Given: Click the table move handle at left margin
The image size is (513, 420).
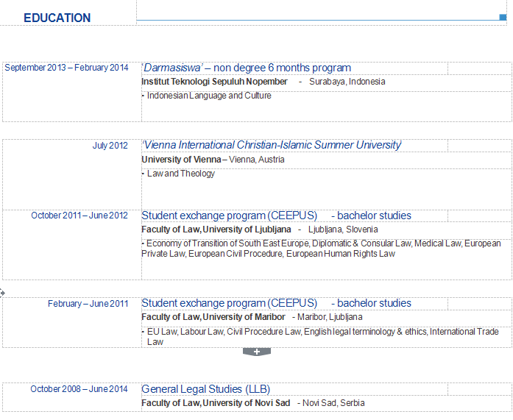Looking at the screenshot, I should [x=2, y=293].
